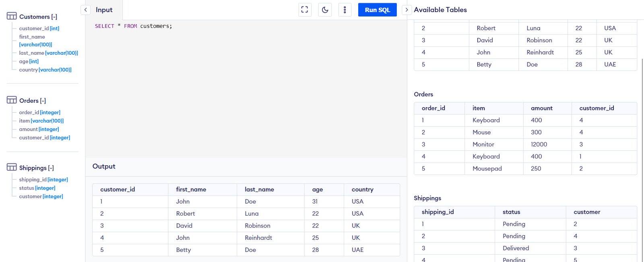
Task: Select customer_id [int] column in Customers schema
Action: (x=39, y=28)
